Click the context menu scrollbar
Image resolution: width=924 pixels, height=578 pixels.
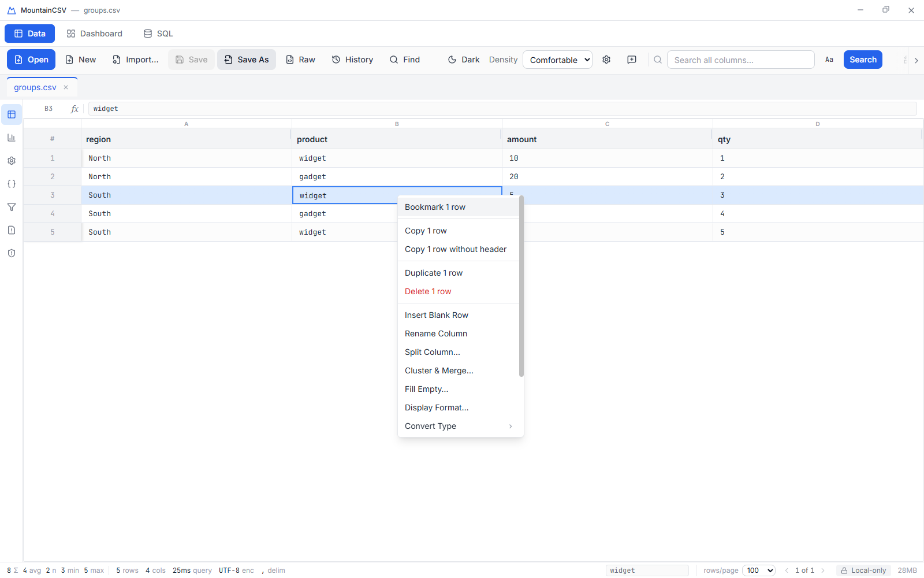click(x=521, y=286)
